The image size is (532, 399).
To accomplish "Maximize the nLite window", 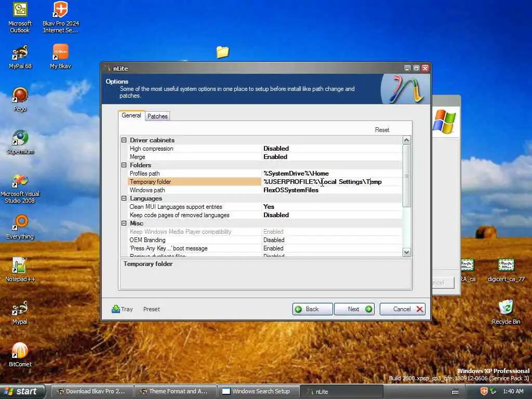I will [x=416, y=68].
